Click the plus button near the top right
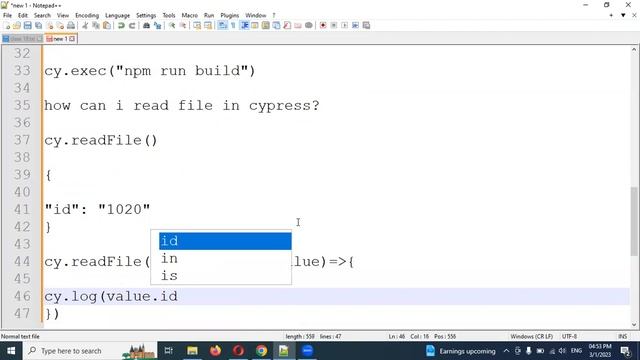640x360 pixels. (611, 16)
